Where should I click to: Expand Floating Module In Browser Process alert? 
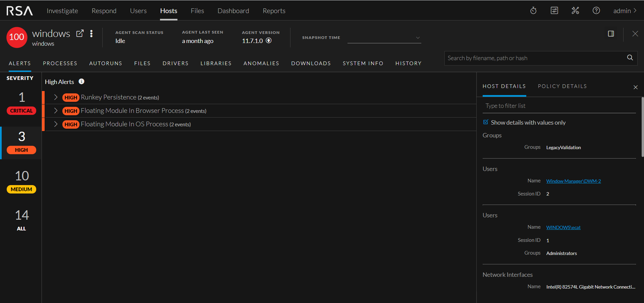(x=56, y=111)
